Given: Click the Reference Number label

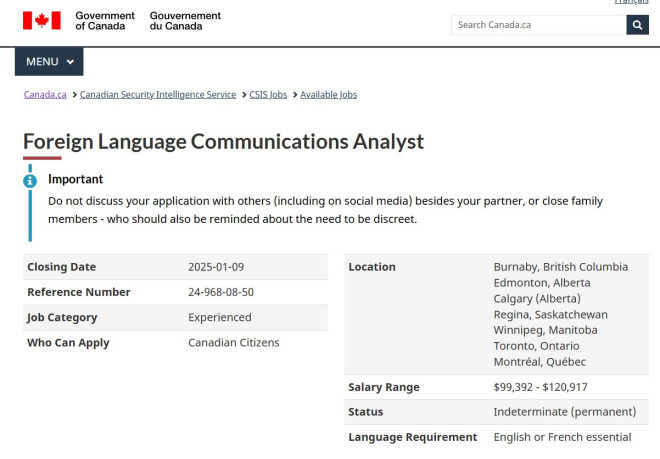Looking at the screenshot, I should coord(79,292).
